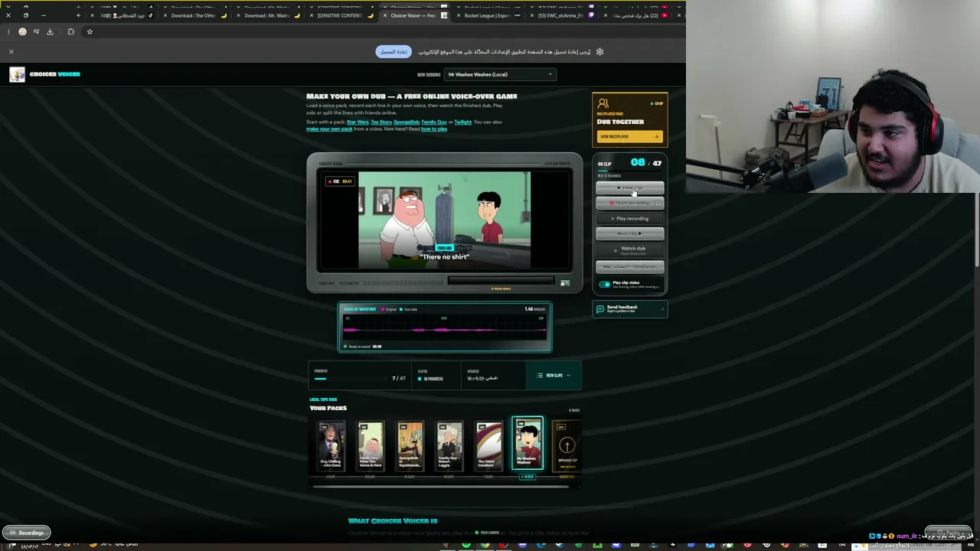Dismiss the reload settings notification bar

click(x=11, y=51)
